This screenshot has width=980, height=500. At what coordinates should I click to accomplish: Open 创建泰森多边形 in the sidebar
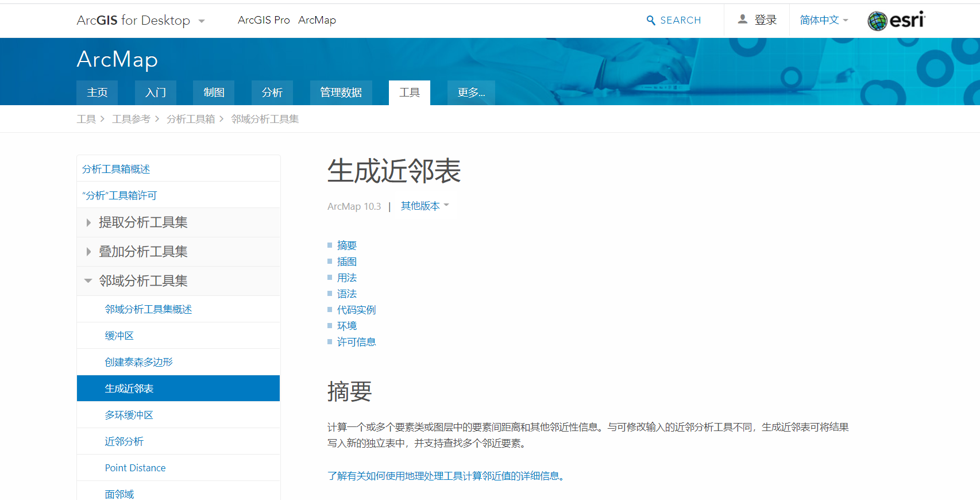(x=179, y=362)
